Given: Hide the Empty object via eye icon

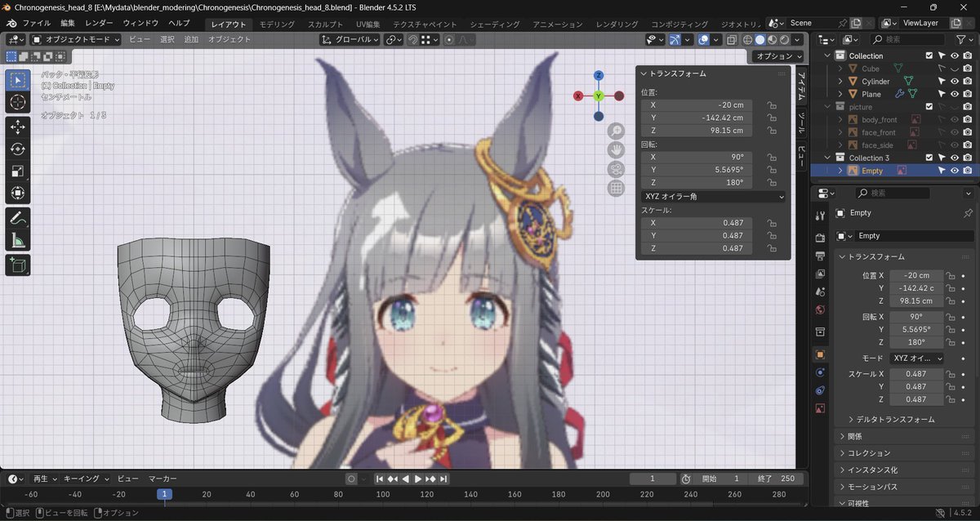Looking at the screenshot, I should 954,171.
